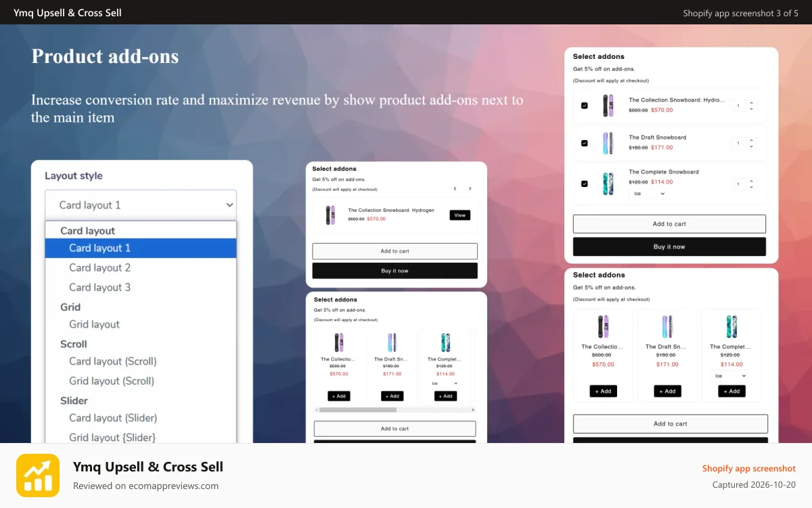Click the Hydrogen snowboard image beside the View button
The image size is (812, 508).
click(330, 215)
